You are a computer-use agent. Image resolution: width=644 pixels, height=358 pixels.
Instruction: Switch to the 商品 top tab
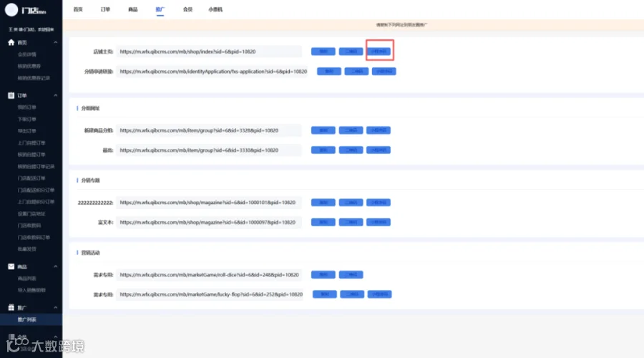(x=133, y=9)
